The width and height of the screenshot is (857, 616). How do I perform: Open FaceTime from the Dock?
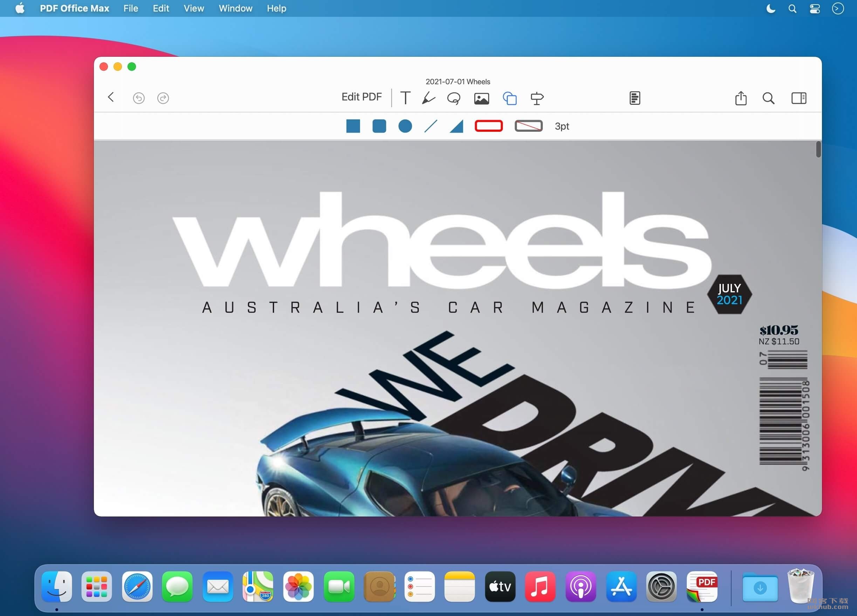pyautogui.click(x=339, y=586)
